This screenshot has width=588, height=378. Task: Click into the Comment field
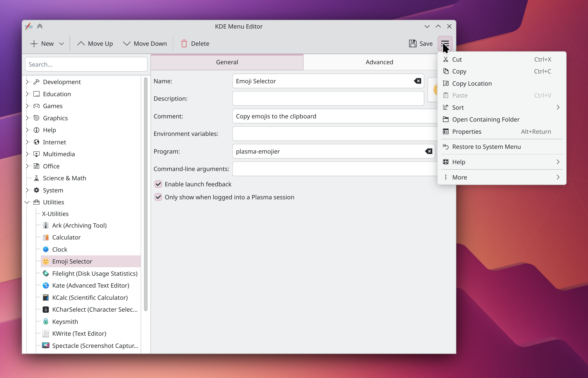335,116
